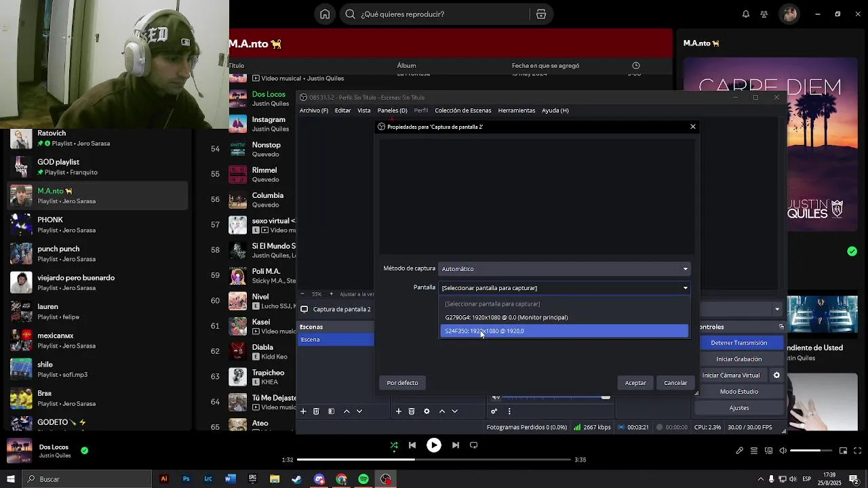Screen dimensions: 868x488
Task: Open OBS Herramientas menu
Action: click(516, 110)
